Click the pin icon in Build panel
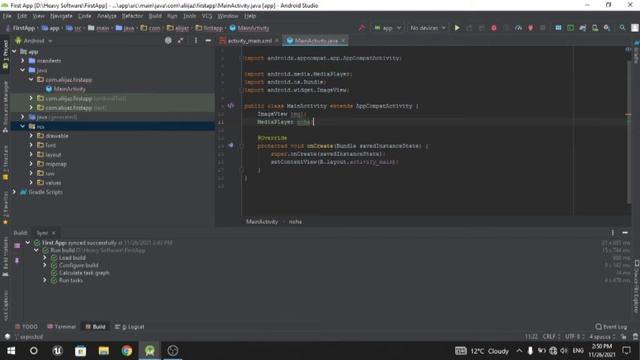Viewport: 640px width, 360px height. pos(17,260)
